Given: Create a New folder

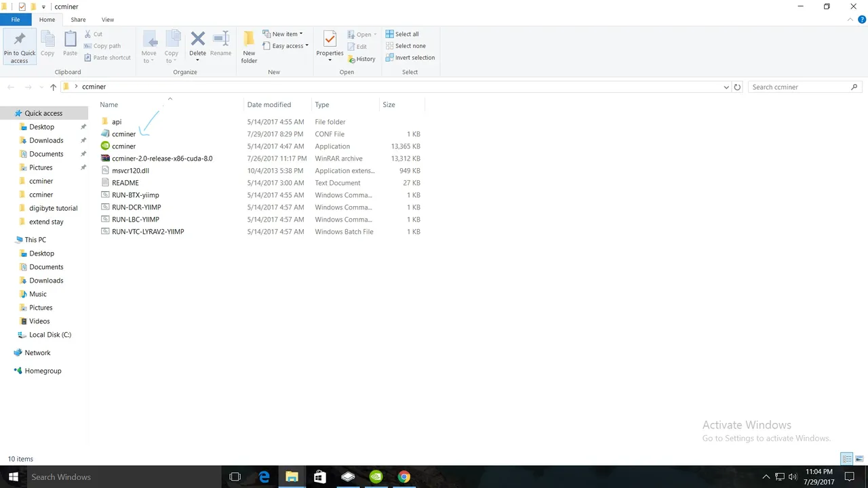Looking at the screenshot, I should pos(249,47).
